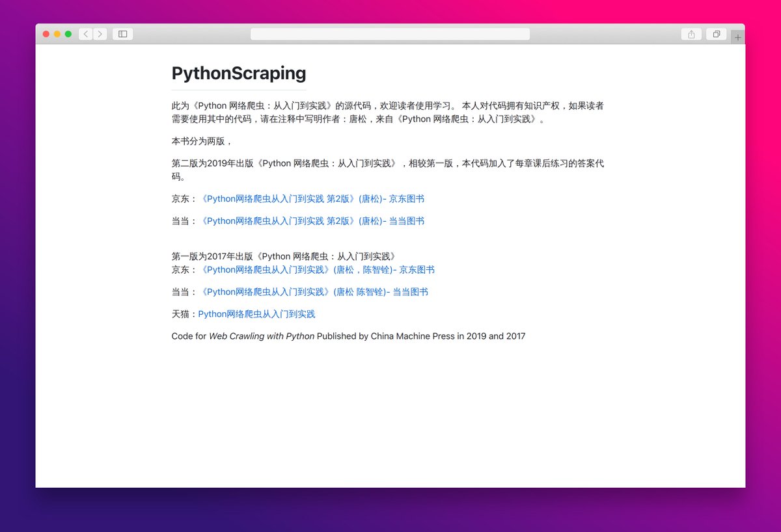Click the PythonScraping page heading
The width and height of the screenshot is (781, 532).
(x=238, y=73)
